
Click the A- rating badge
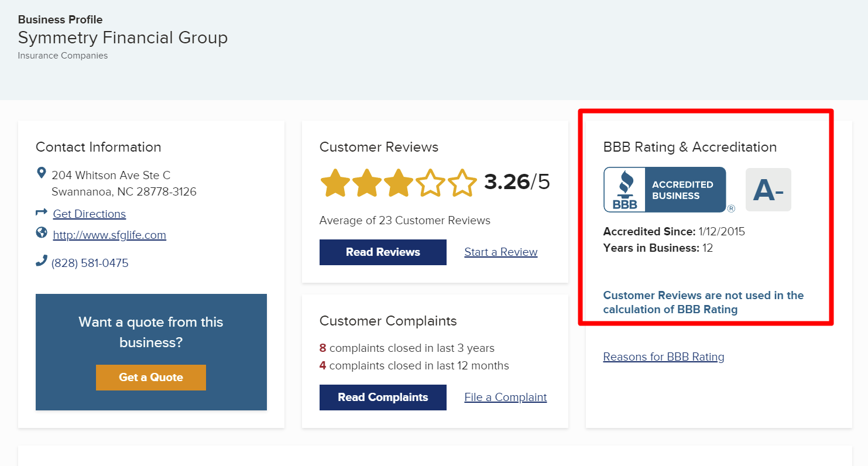click(768, 190)
